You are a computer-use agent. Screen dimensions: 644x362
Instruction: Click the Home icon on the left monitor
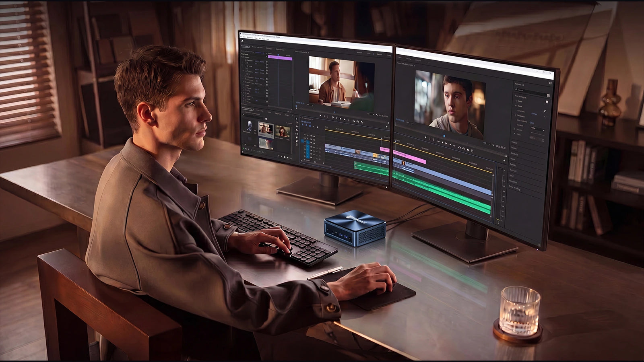[x=242, y=41]
